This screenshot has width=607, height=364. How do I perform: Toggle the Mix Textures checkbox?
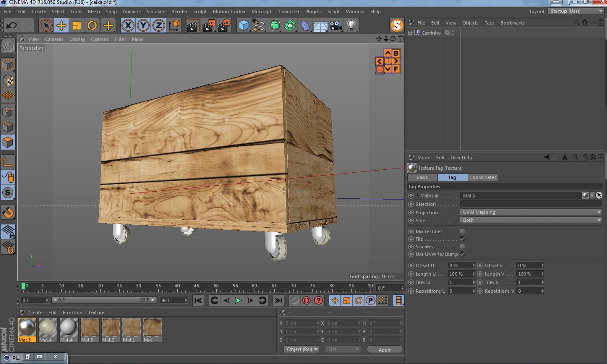(462, 231)
